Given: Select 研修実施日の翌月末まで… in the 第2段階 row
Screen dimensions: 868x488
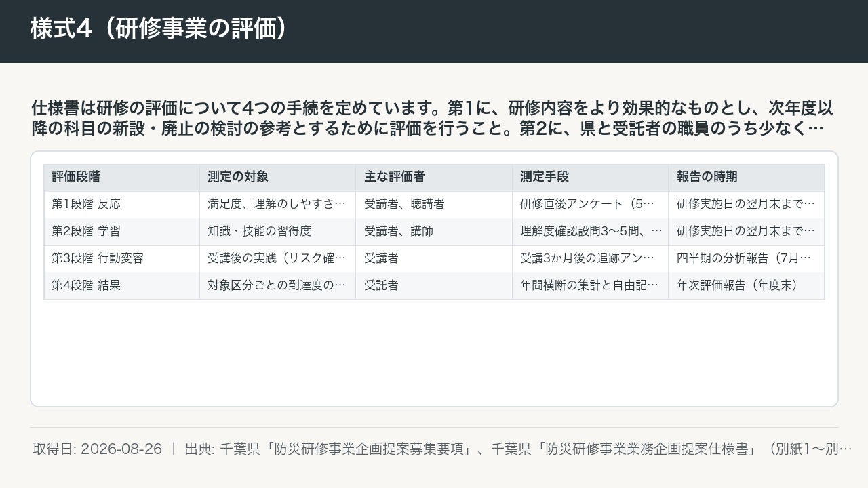Looking at the screenshot, I should 746,232.
